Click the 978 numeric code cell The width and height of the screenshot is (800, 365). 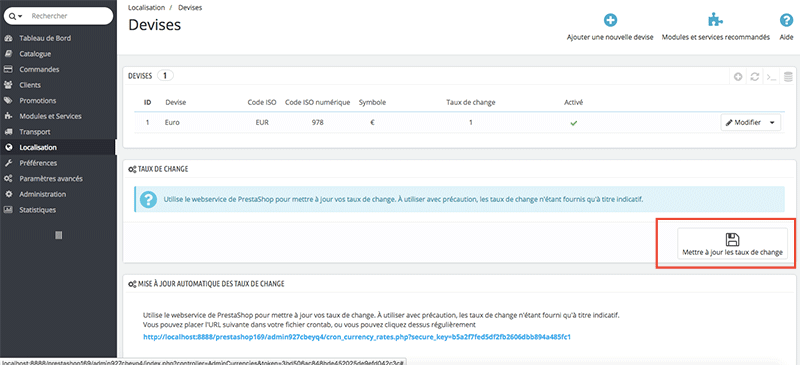pos(317,123)
